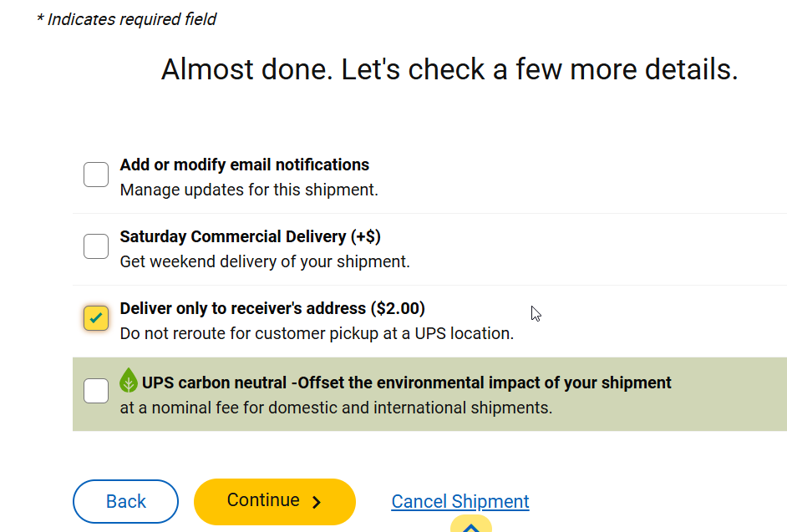Click the "Indicates required field" note
Viewport: 787px width, 532px height.
click(126, 19)
